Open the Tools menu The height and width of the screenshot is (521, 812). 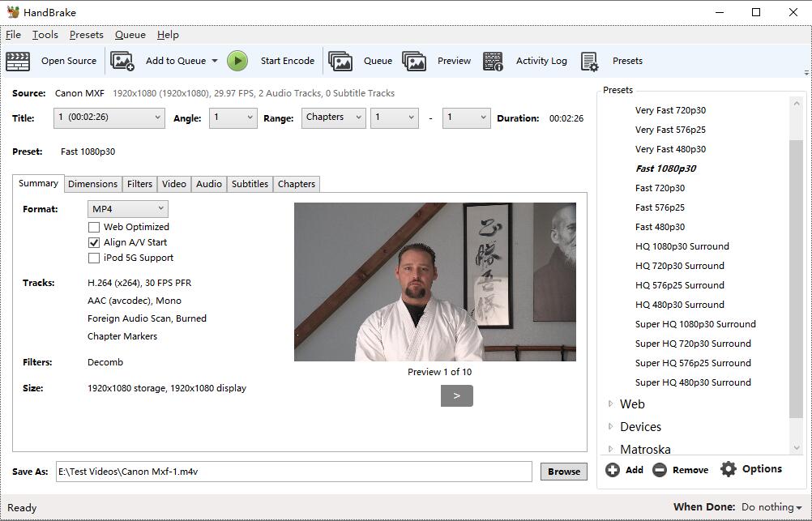pos(45,35)
